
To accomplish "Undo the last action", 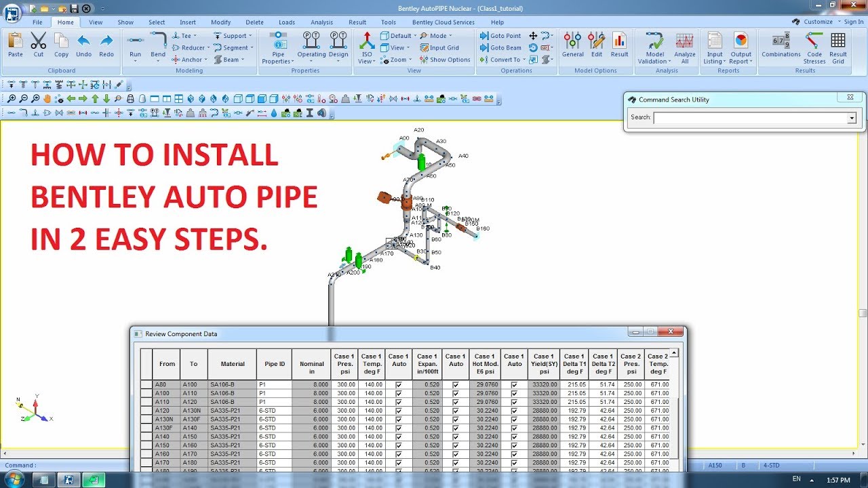I will pos(83,45).
